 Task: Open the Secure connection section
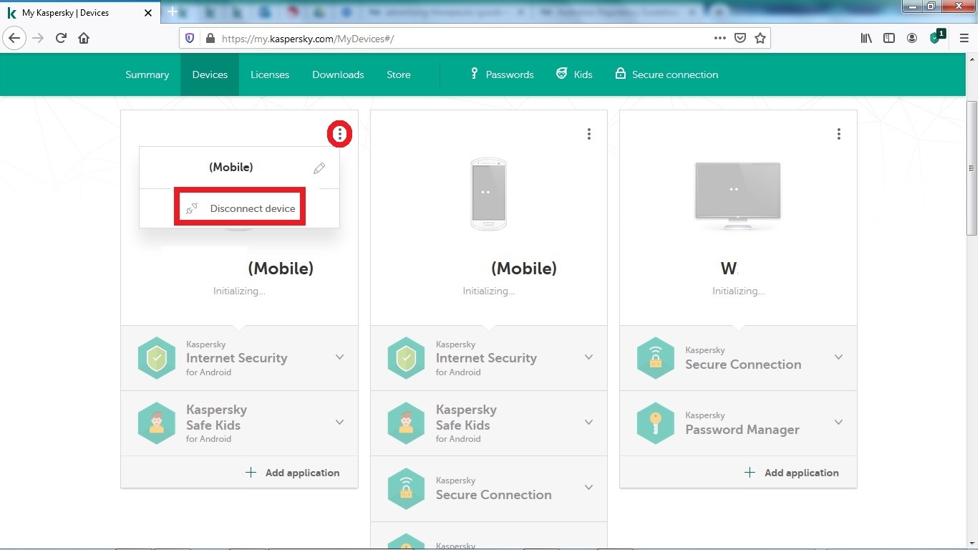point(666,74)
